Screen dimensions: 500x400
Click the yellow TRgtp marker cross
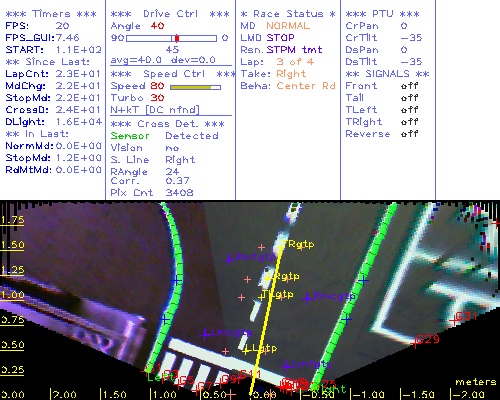pos(283,244)
